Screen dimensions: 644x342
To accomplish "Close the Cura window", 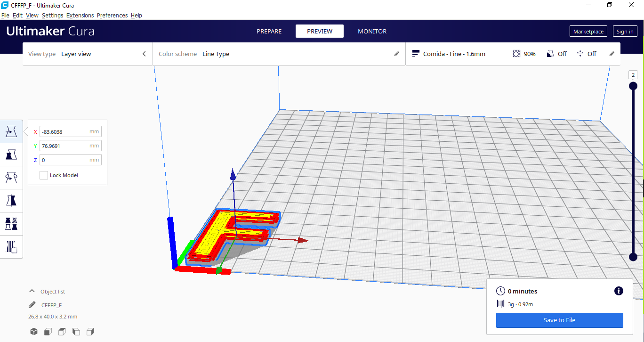I will (631, 5).
